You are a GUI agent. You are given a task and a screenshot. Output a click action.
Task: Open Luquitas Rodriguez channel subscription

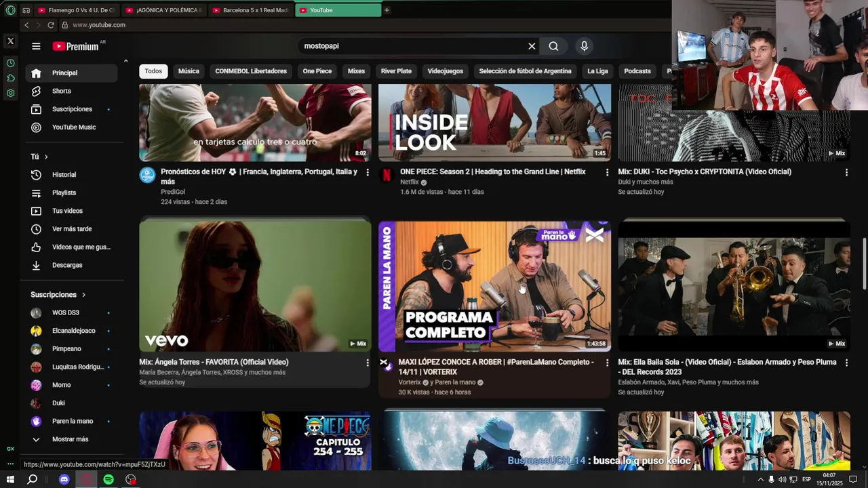point(71,367)
